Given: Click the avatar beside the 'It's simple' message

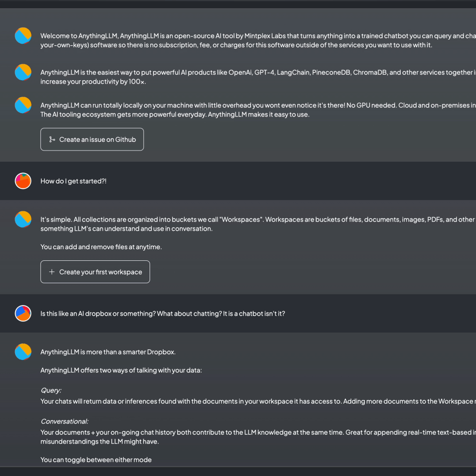Looking at the screenshot, I should [x=23, y=219].
